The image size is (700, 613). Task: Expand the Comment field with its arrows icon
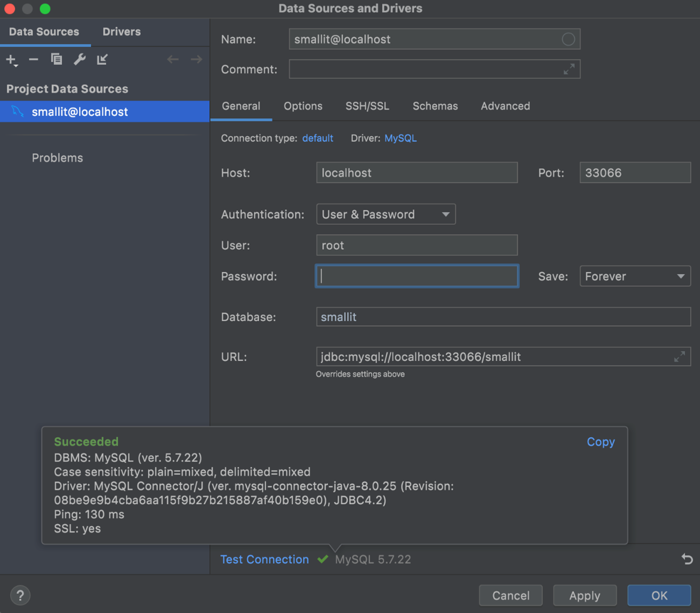(569, 70)
